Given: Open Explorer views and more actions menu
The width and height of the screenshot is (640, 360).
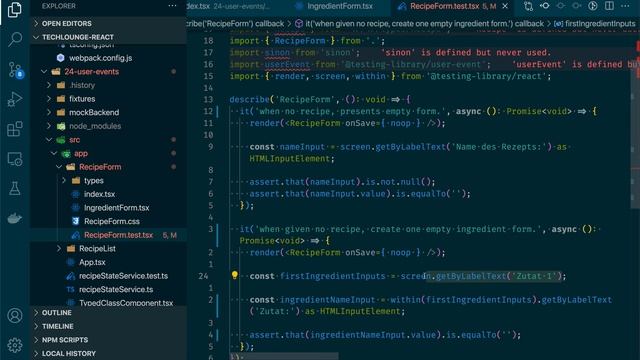Looking at the screenshot, I should click(172, 6).
